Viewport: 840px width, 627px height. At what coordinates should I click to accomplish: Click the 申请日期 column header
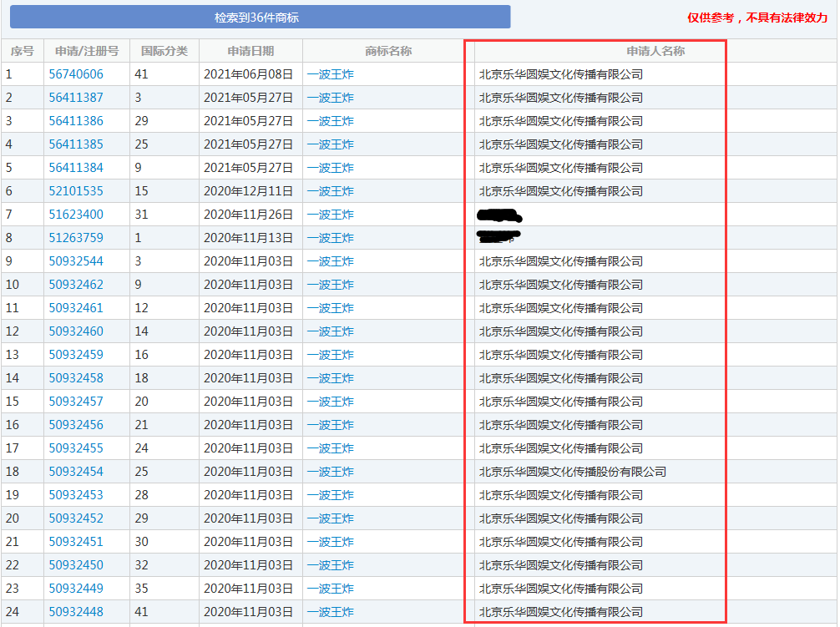250,51
